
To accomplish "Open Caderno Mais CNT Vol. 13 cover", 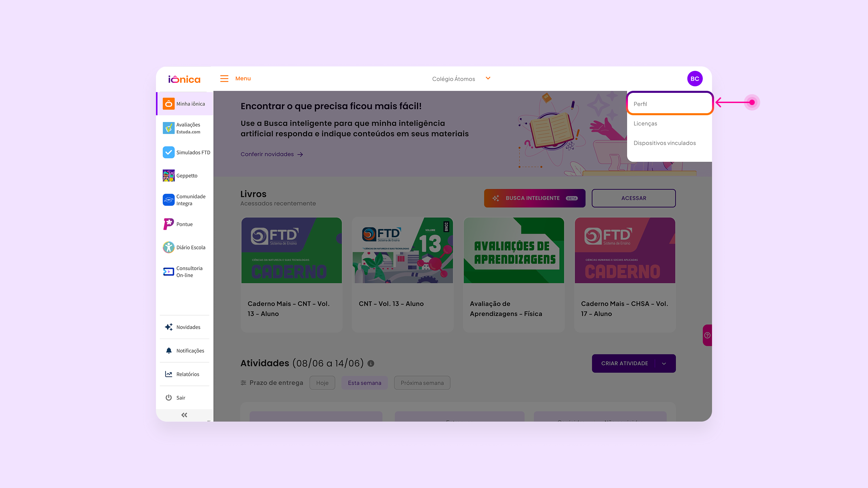I will 292,250.
